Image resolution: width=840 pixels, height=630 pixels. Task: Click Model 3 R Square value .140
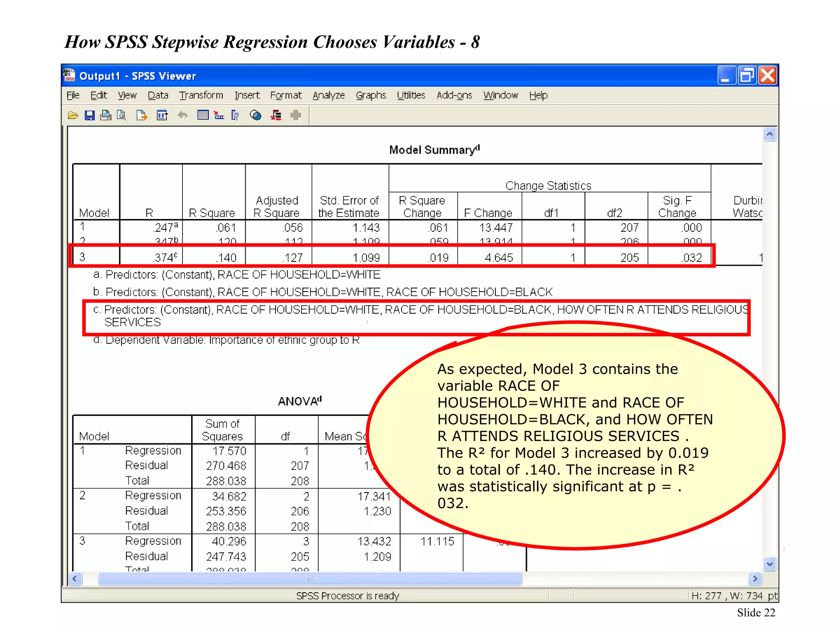pos(226,258)
